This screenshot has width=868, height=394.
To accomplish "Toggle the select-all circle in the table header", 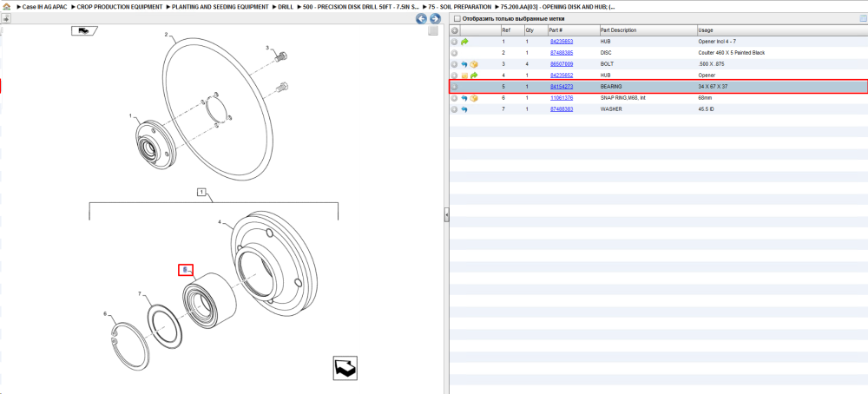I will pos(455,30).
